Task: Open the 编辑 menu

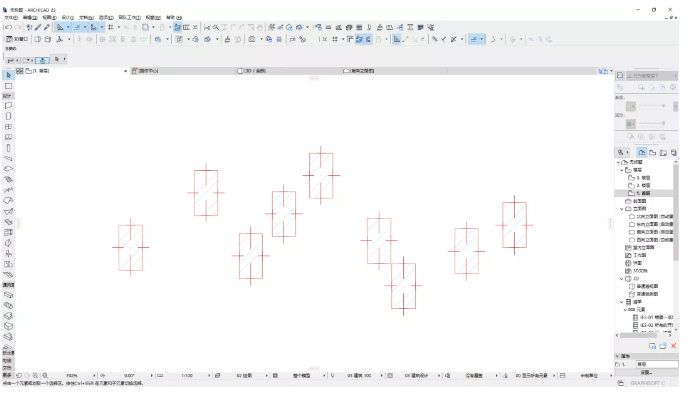Action: point(30,18)
